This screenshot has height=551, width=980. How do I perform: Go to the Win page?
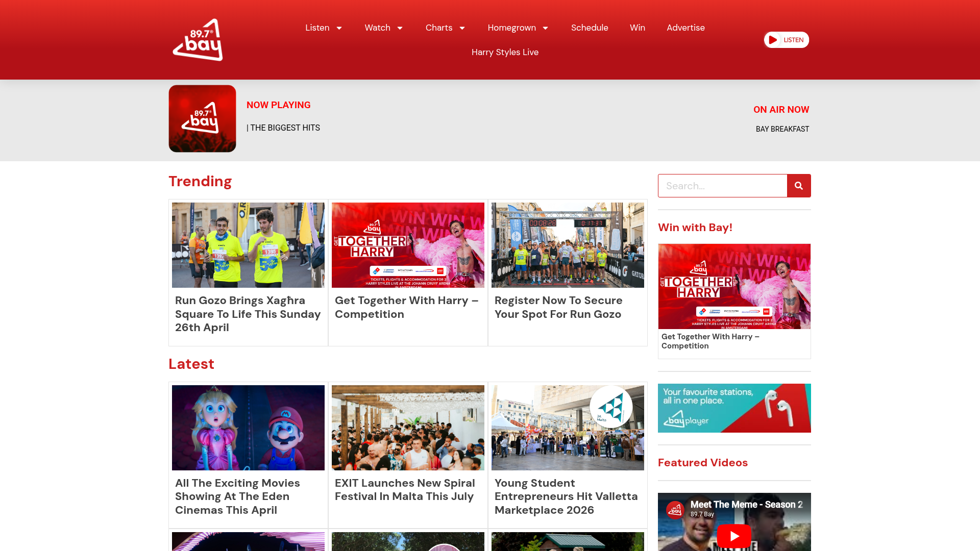coord(638,28)
